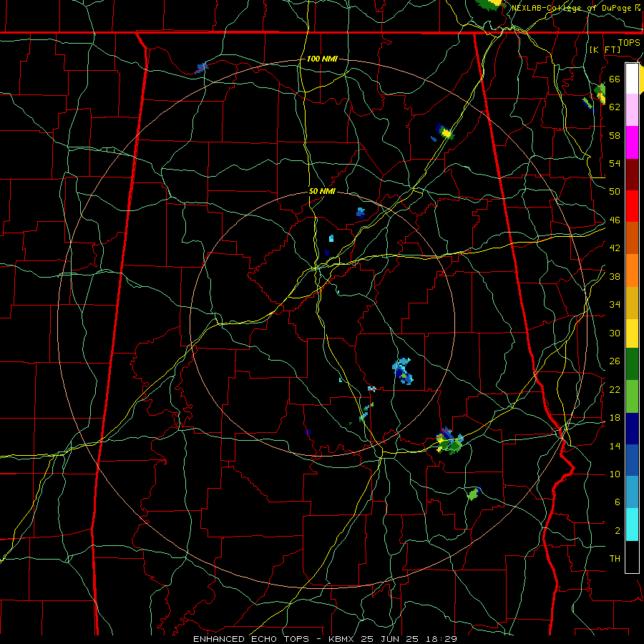The image size is (644, 644).
Task: Click the "25 JUN 25 18:29" timestamp
Action: point(409,639)
